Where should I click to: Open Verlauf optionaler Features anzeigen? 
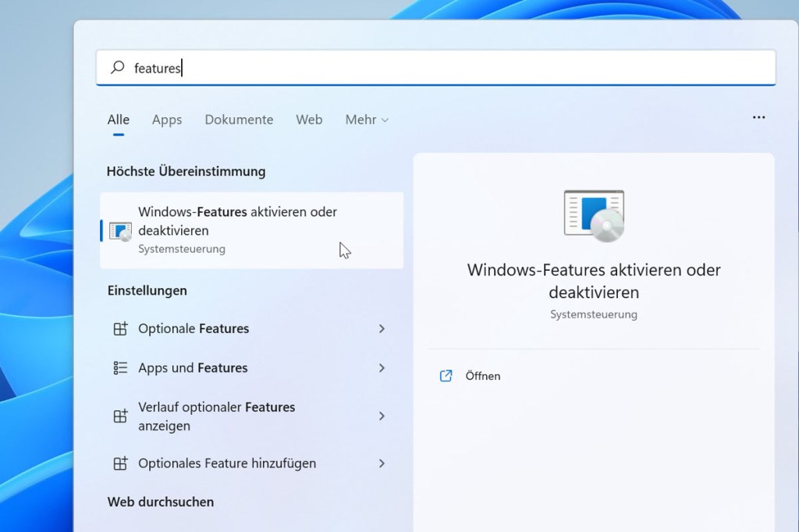coord(252,417)
